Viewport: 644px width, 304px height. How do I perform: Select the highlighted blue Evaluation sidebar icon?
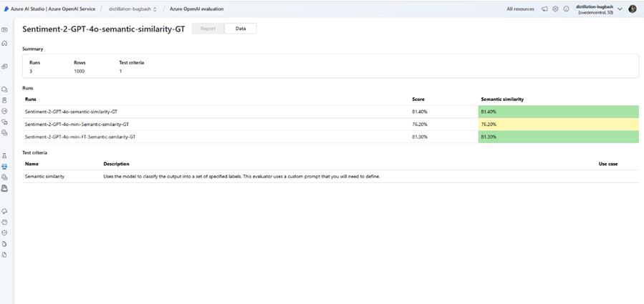point(5,167)
